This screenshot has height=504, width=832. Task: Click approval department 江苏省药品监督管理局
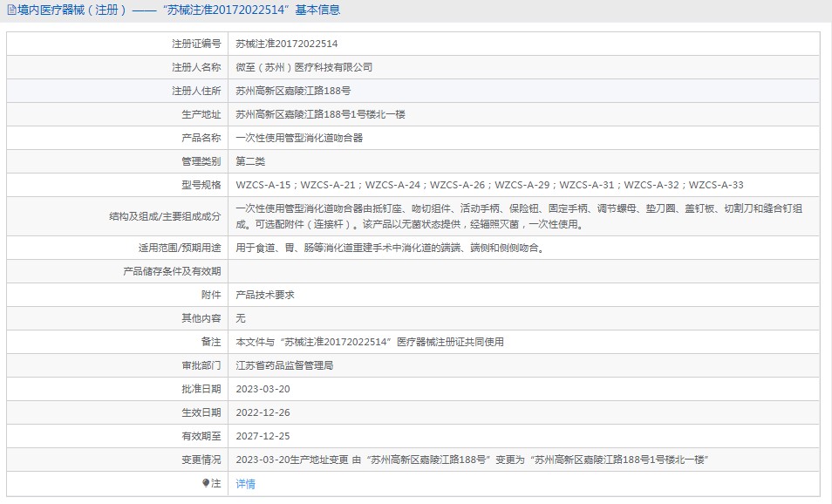(284, 365)
